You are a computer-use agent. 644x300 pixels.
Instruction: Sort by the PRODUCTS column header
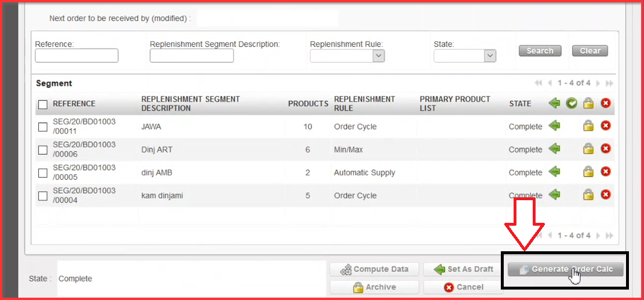308,104
